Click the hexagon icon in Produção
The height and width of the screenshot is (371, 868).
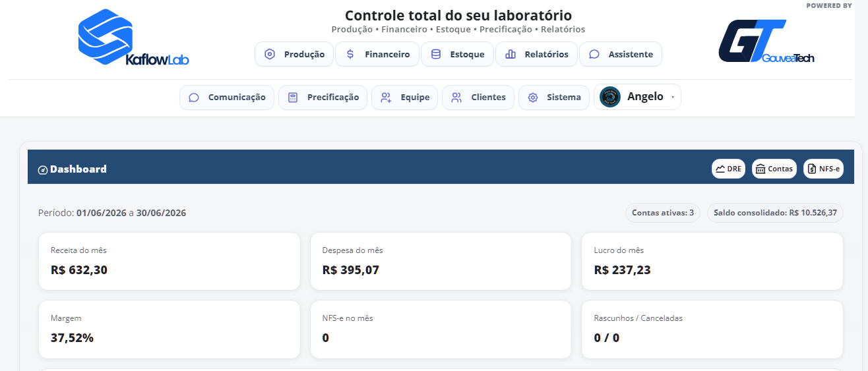[x=270, y=54]
